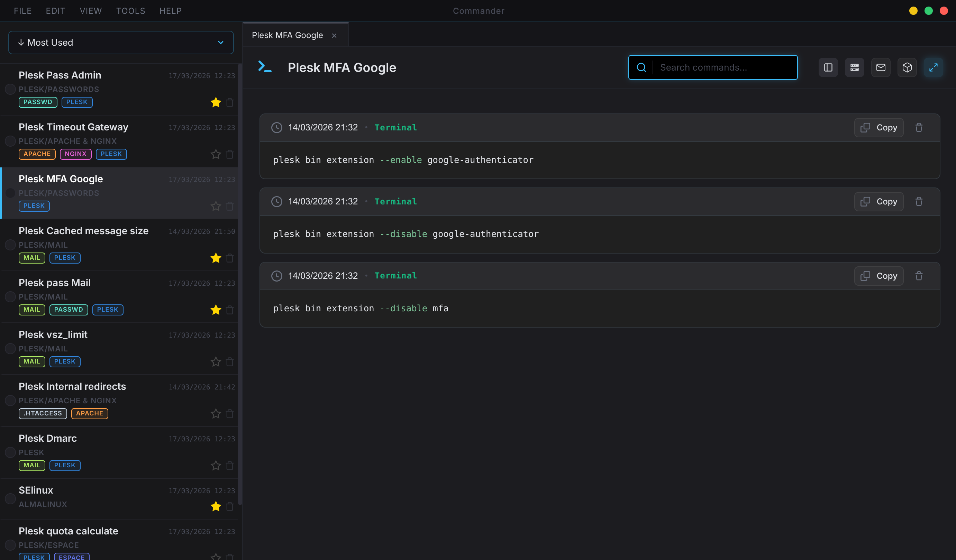
Task: Open the EDIT menu
Action: [56, 11]
